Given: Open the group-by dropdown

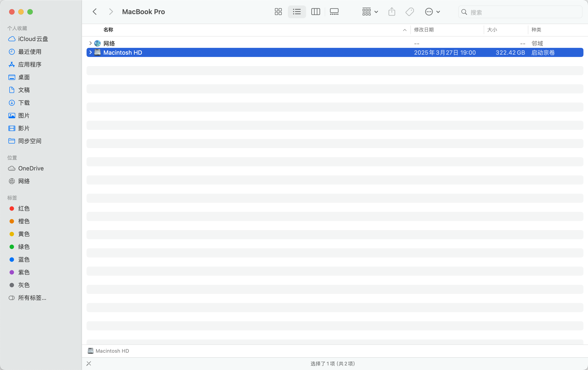Looking at the screenshot, I should click(x=370, y=12).
